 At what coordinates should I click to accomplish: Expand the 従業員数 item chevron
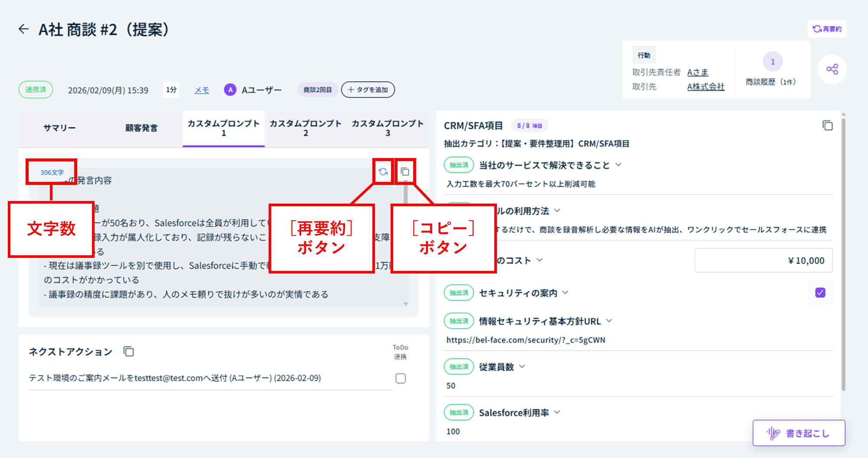click(522, 366)
